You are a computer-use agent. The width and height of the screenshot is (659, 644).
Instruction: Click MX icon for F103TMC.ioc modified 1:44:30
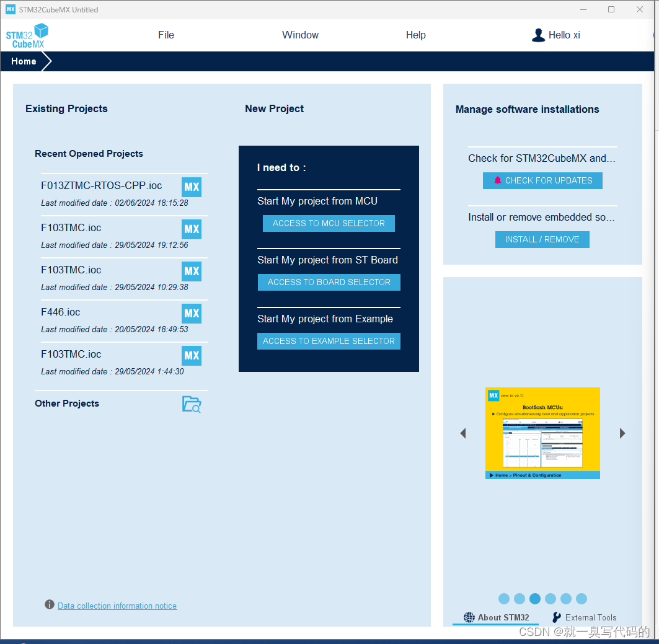tap(192, 355)
